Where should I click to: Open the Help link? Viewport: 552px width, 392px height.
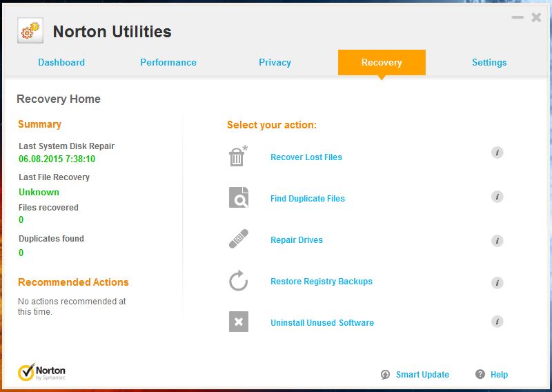[499, 374]
